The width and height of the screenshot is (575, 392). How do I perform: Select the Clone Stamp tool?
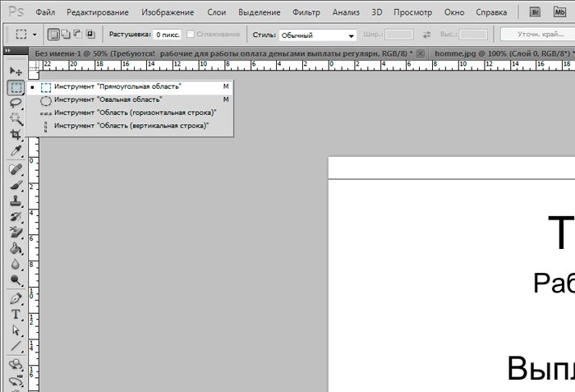pos(16,201)
